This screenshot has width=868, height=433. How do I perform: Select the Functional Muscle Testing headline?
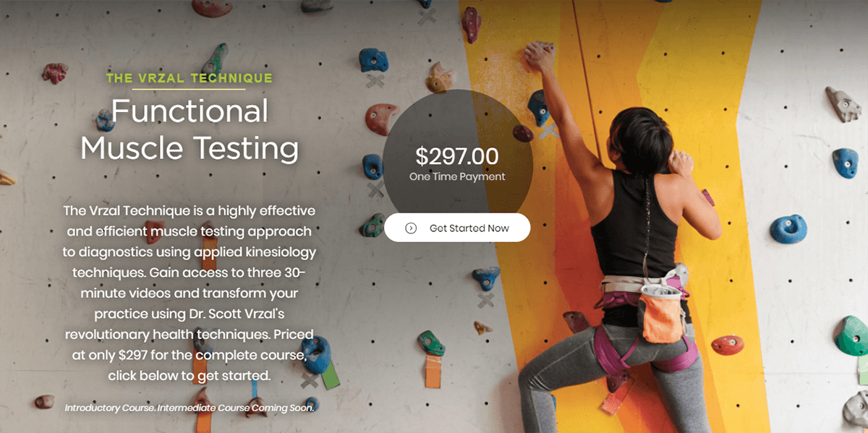(x=190, y=130)
